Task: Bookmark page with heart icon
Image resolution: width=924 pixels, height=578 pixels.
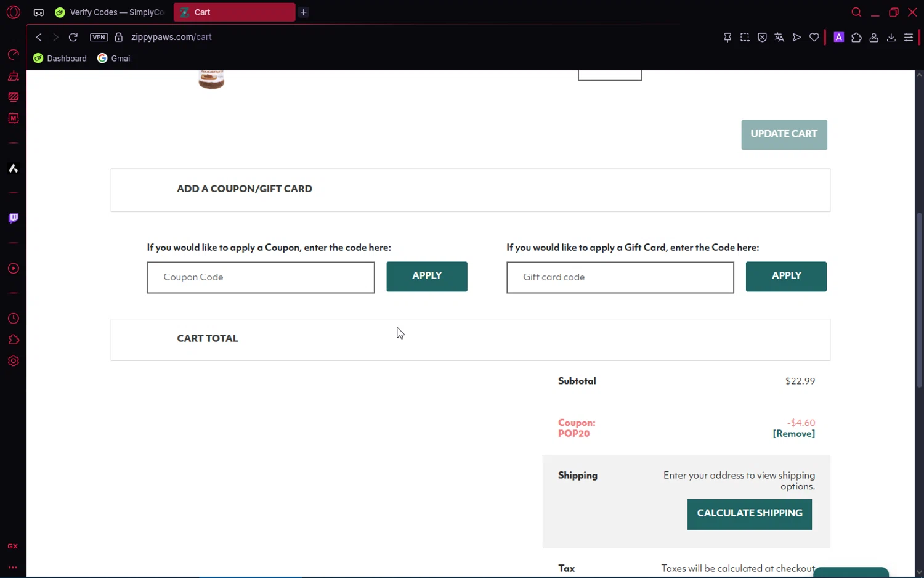Action: click(x=814, y=37)
